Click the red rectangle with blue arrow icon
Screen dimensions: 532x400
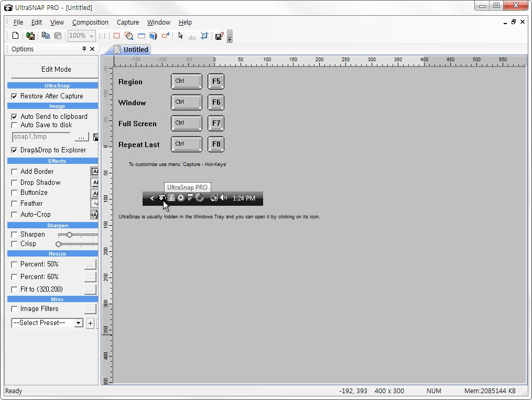pos(166,35)
